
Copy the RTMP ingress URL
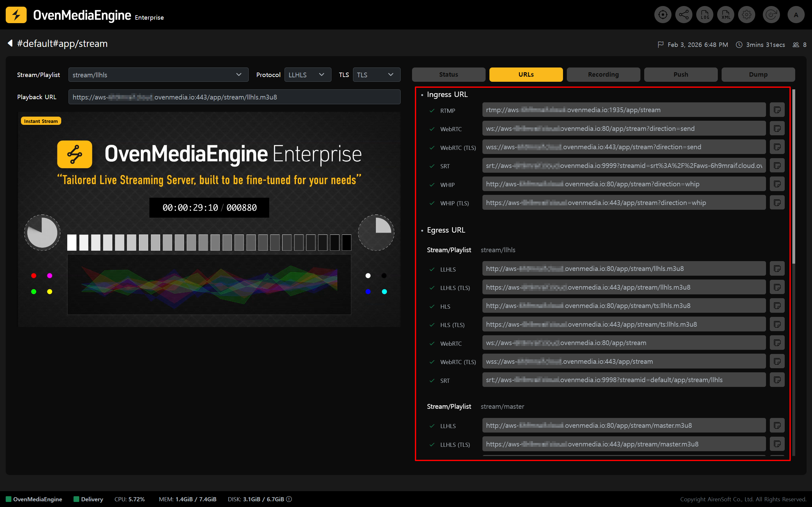777,110
